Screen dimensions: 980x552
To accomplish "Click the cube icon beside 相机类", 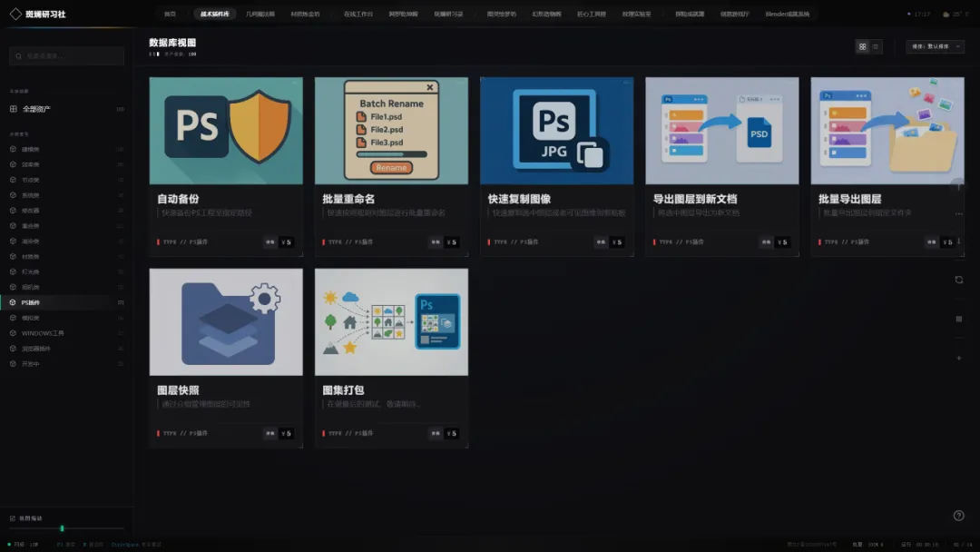I will coord(13,287).
